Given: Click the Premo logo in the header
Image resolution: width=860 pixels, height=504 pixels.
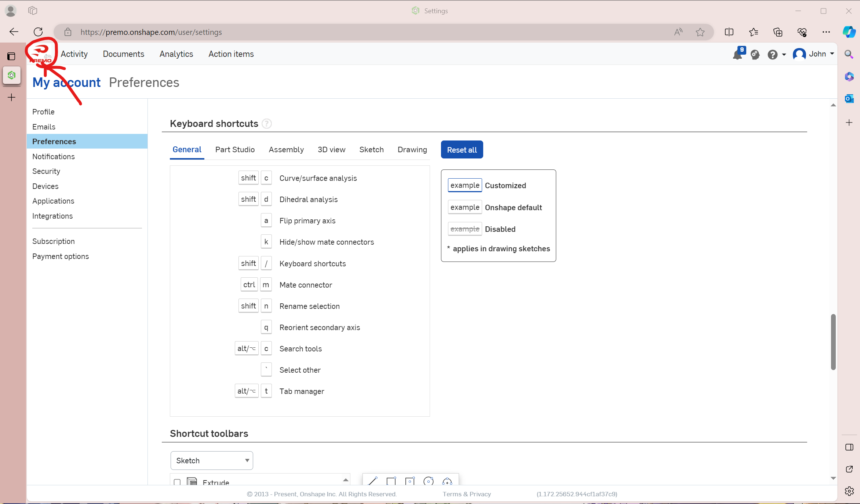Looking at the screenshot, I should click(41, 54).
